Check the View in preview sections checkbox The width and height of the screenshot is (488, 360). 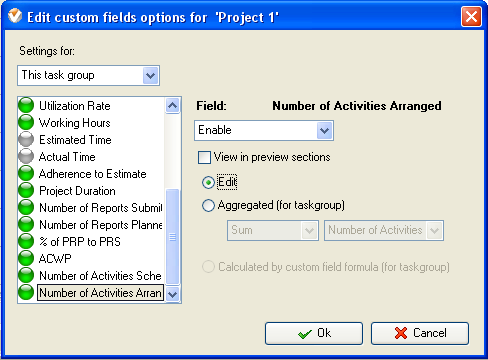(x=204, y=157)
